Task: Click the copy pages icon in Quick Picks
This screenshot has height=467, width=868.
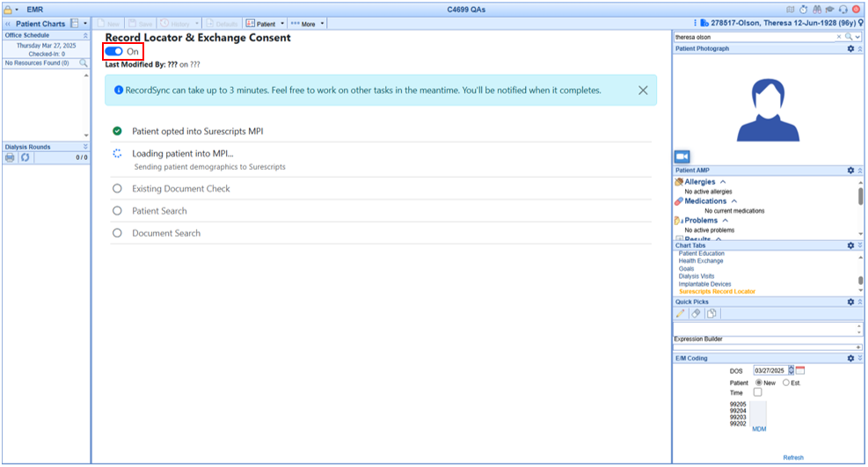Action: point(711,314)
